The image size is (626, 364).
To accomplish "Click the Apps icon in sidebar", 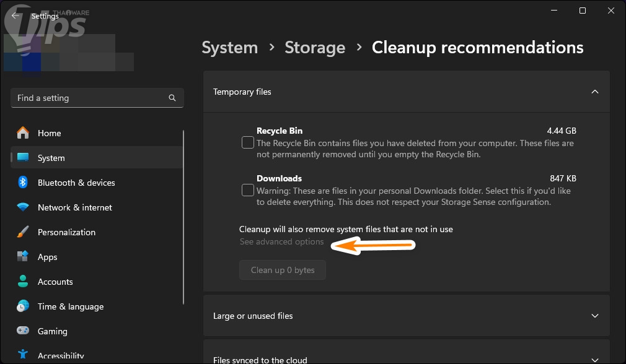I will click(x=23, y=257).
